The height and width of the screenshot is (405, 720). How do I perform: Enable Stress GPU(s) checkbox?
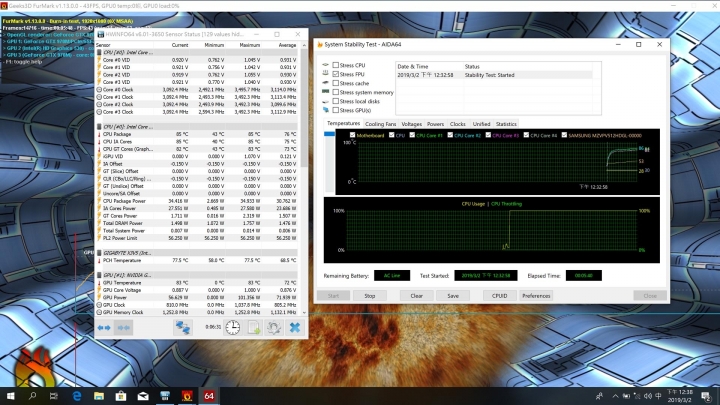(x=336, y=110)
